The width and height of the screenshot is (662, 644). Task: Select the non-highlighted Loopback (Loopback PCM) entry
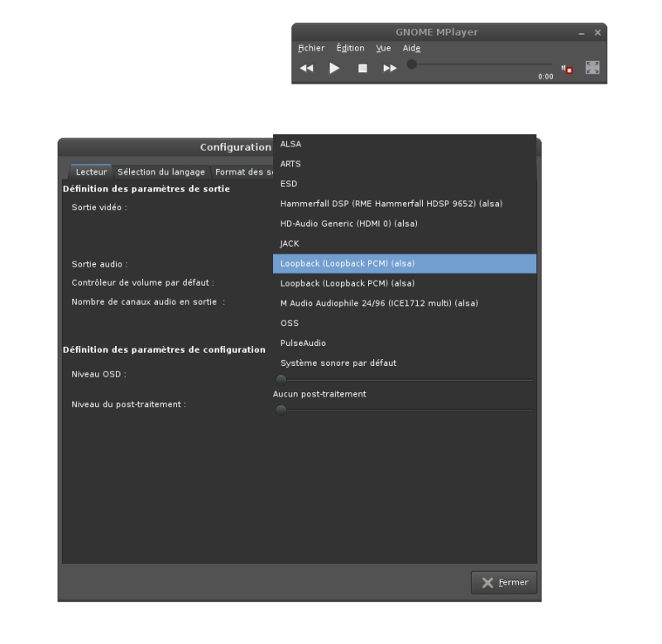pos(405,283)
